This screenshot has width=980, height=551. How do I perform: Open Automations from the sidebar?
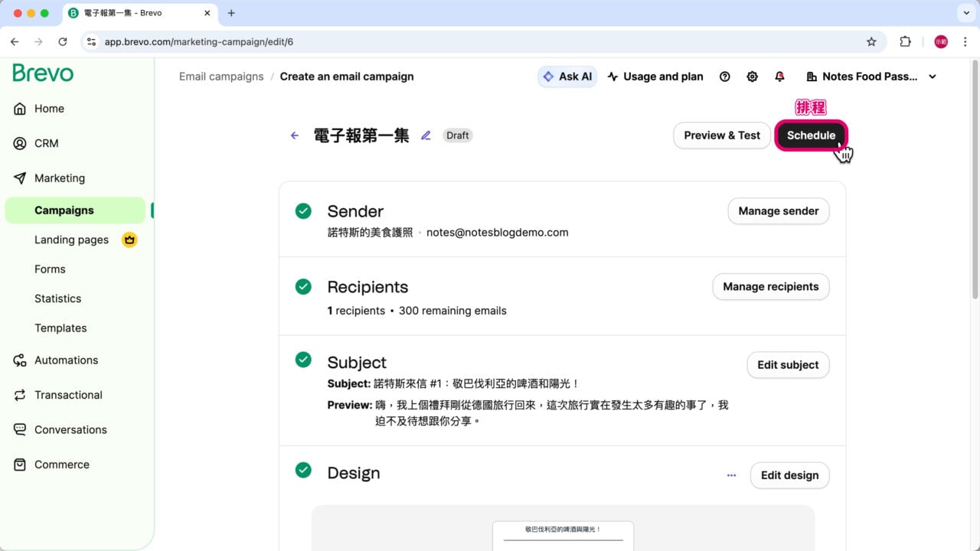[66, 360]
